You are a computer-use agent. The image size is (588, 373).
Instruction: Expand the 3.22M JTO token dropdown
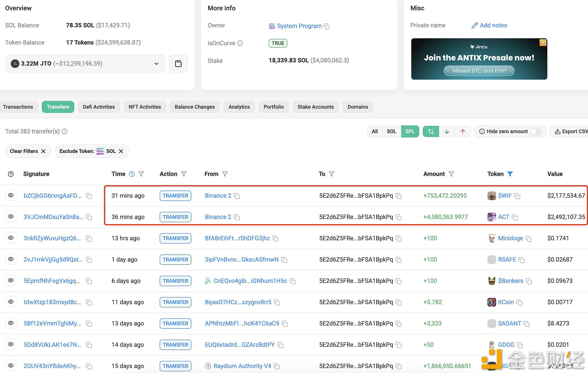[156, 64]
